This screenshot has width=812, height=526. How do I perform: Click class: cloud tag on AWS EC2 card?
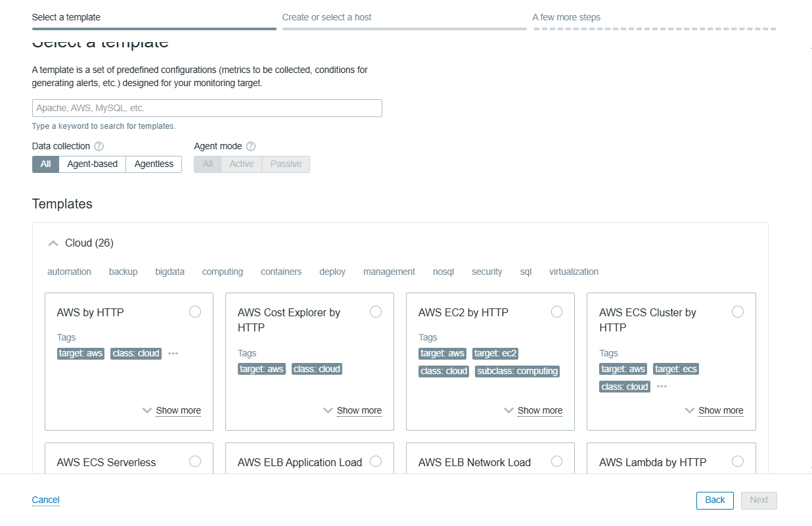444,371
